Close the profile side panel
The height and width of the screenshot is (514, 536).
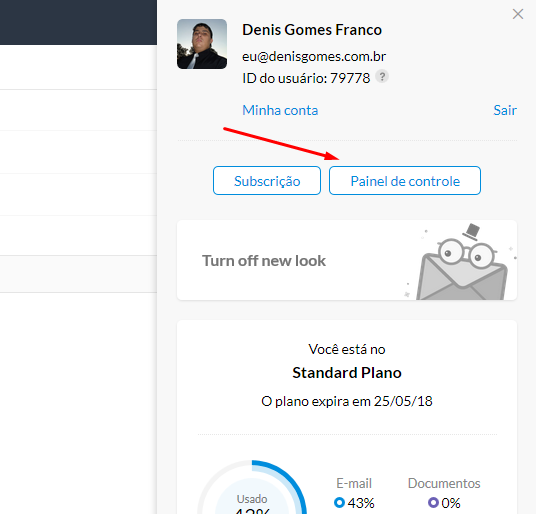pyautogui.click(x=518, y=14)
